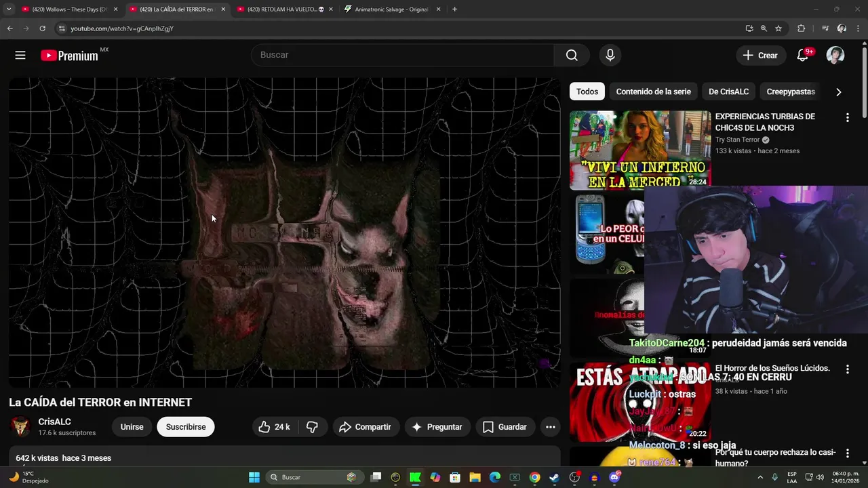Click the video player area
This screenshot has height=488, width=868.
point(285,232)
